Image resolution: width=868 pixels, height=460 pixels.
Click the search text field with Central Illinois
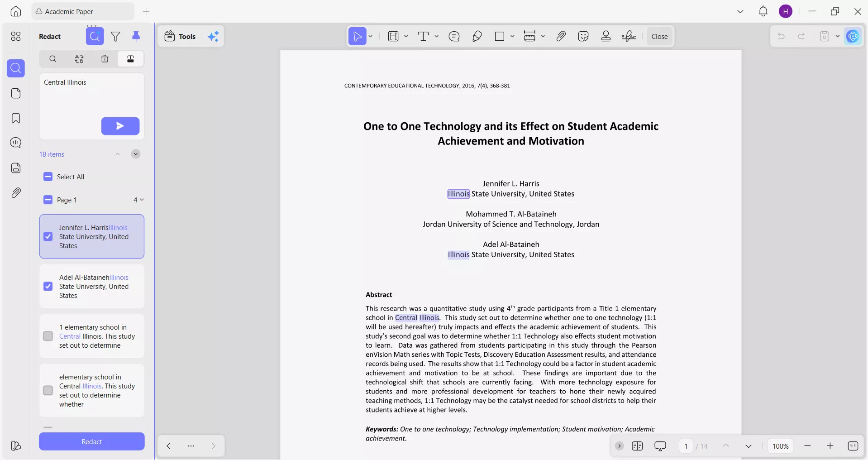click(92, 106)
